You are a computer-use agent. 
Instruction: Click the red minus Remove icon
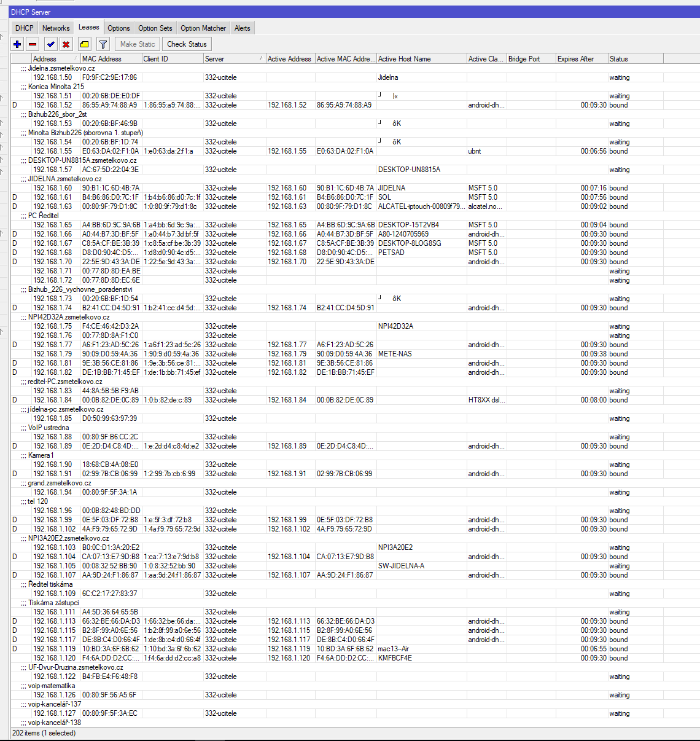point(33,44)
